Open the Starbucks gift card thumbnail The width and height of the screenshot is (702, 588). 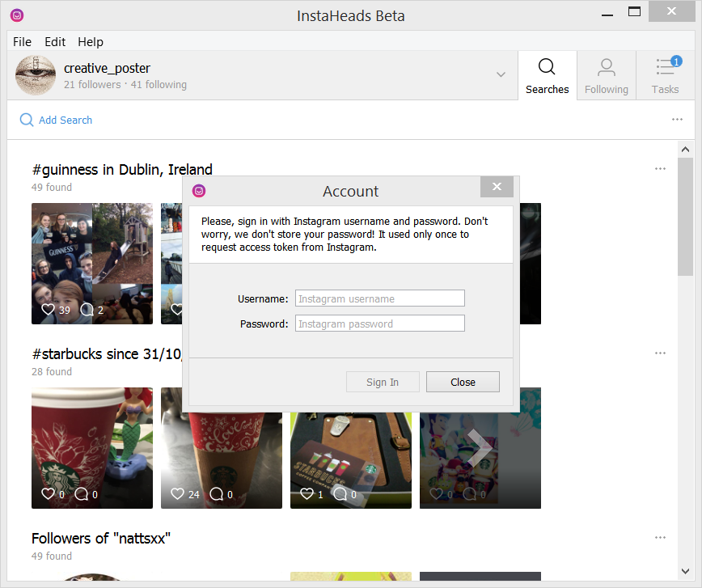(x=350, y=460)
